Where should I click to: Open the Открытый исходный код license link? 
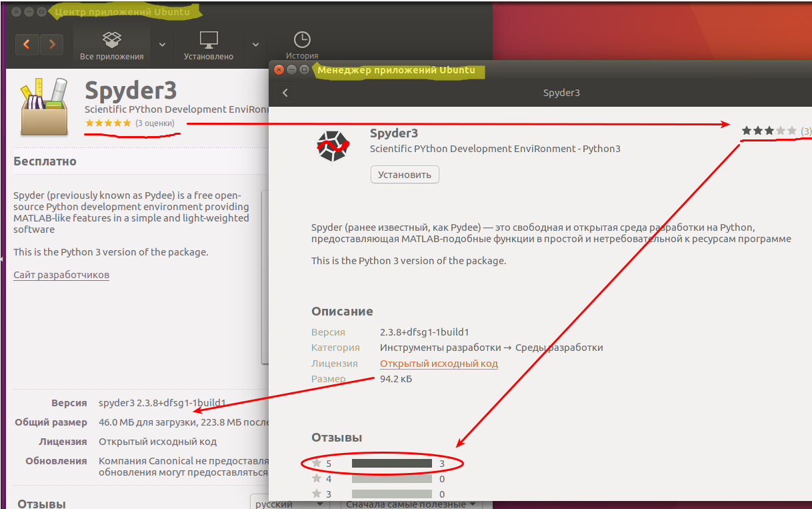click(439, 364)
